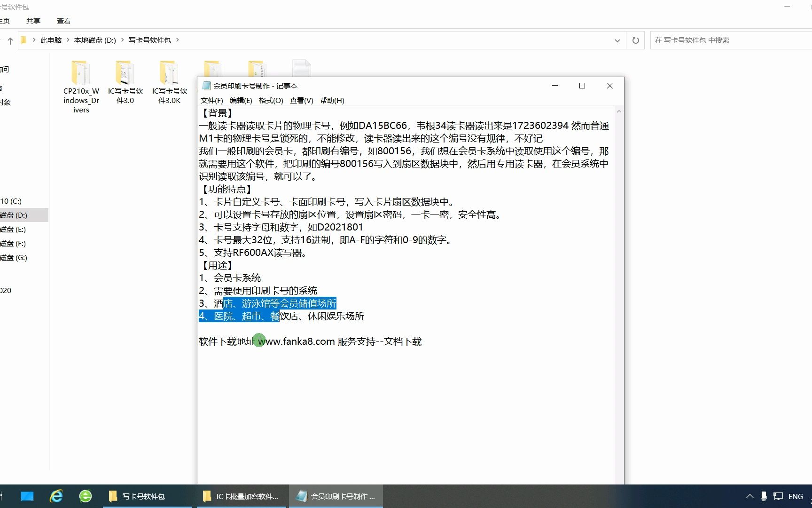The width and height of the screenshot is (812, 508).
Task: Switch to the IC卡批量加密软件 taskbar window
Action: pyautogui.click(x=242, y=496)
